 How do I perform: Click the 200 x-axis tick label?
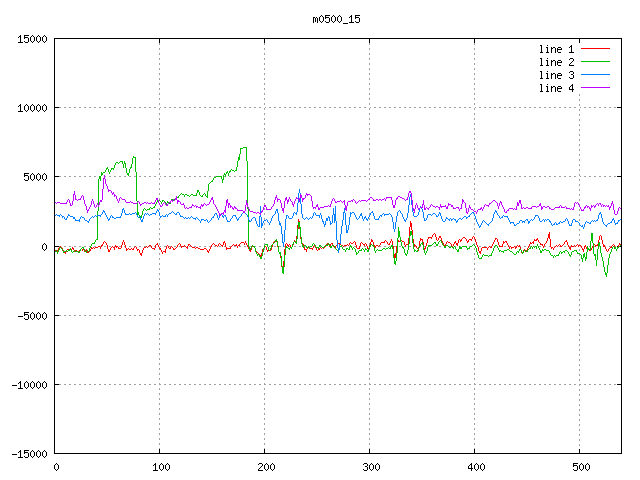click(265, 466)
